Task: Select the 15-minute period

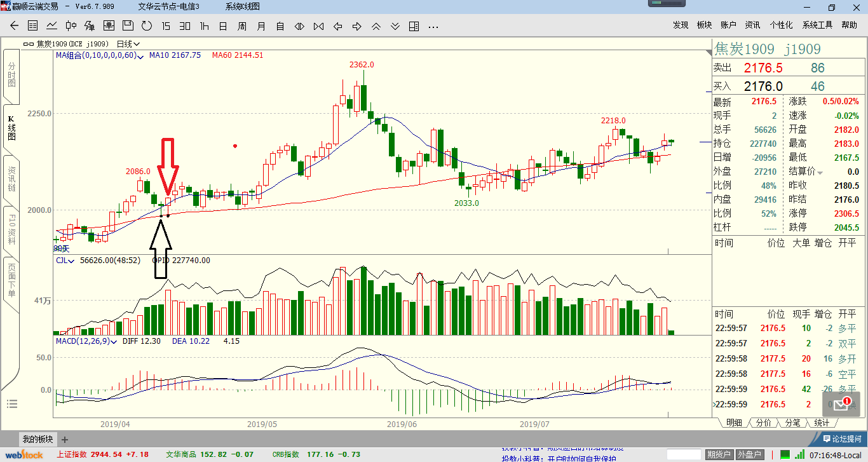Action: pos(166,26)
